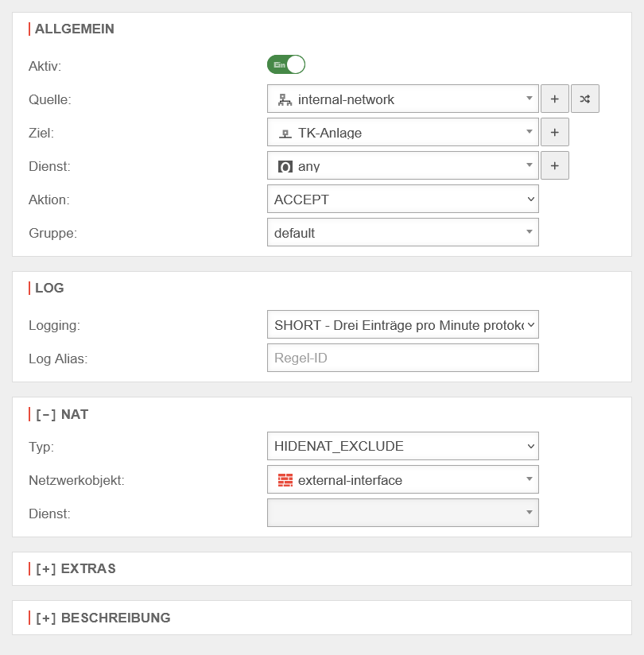This screenshot has height=655, width=644.
Task: Click the plus button next to Dienst
Action: point(554,166)
